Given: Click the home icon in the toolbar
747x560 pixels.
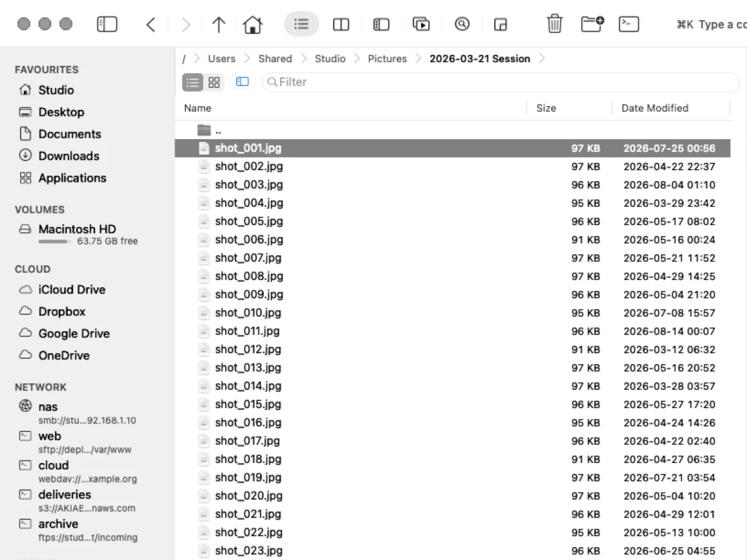Looking at the screenshot, I should tap(253, 24).
